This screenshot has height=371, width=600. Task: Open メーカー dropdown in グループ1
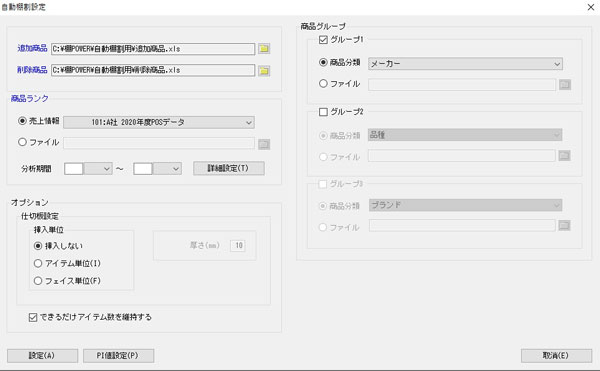[465, 64]
